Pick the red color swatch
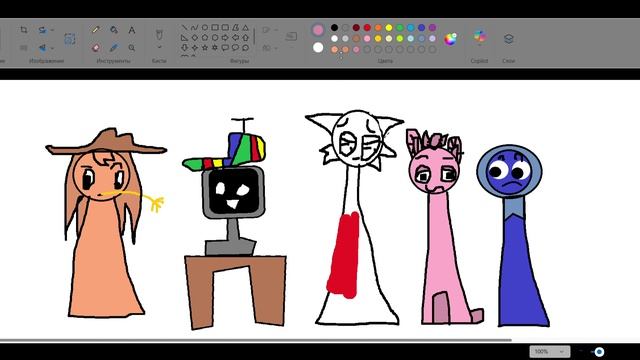This screenshot has width=640, height=360. pos(367,28)
